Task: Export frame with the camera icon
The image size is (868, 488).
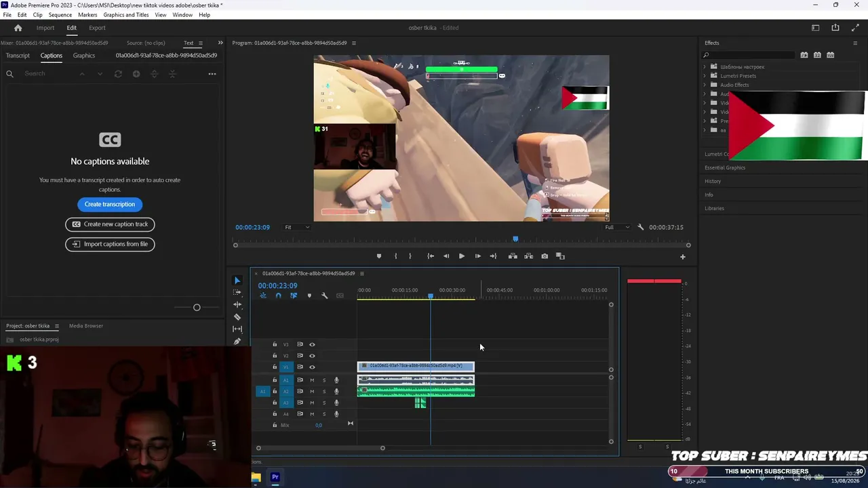Action: point(545,256)
